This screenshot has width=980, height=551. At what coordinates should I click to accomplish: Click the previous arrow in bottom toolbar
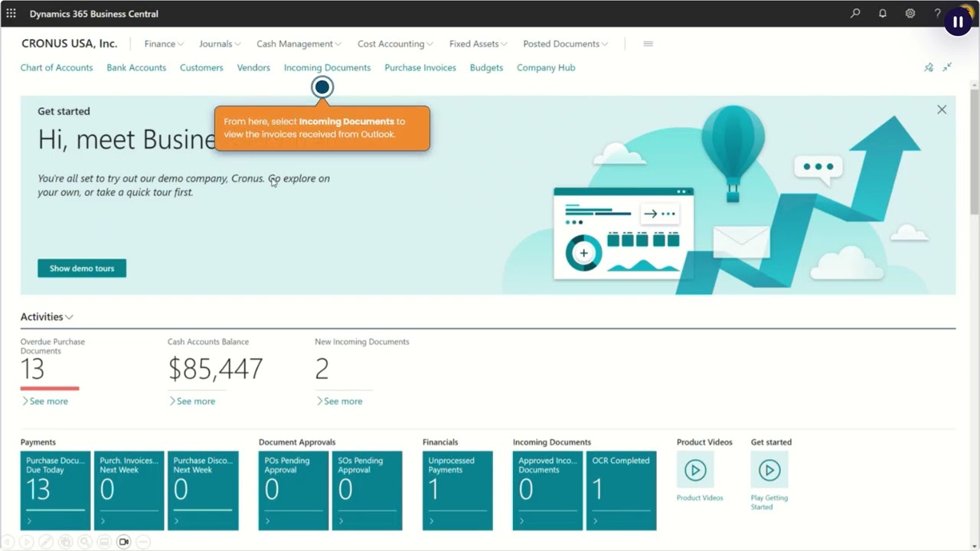click(8, 542)
